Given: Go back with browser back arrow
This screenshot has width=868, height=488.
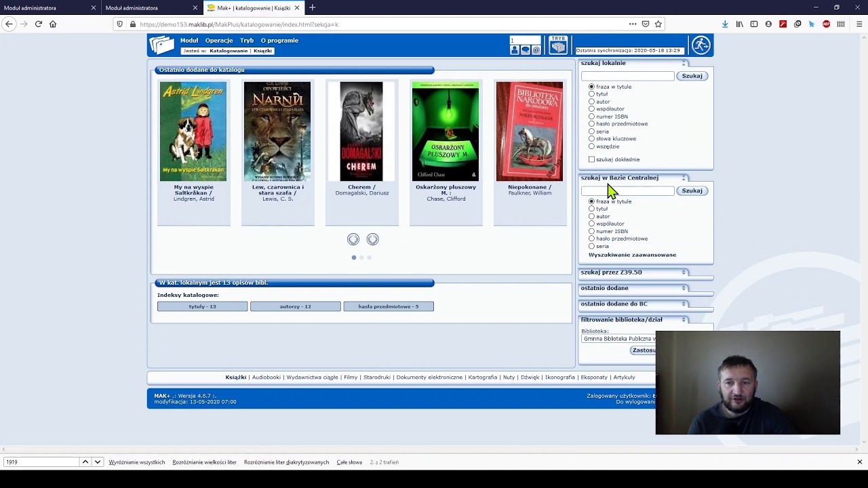Looking at the screenshot, I should point(9,24).
